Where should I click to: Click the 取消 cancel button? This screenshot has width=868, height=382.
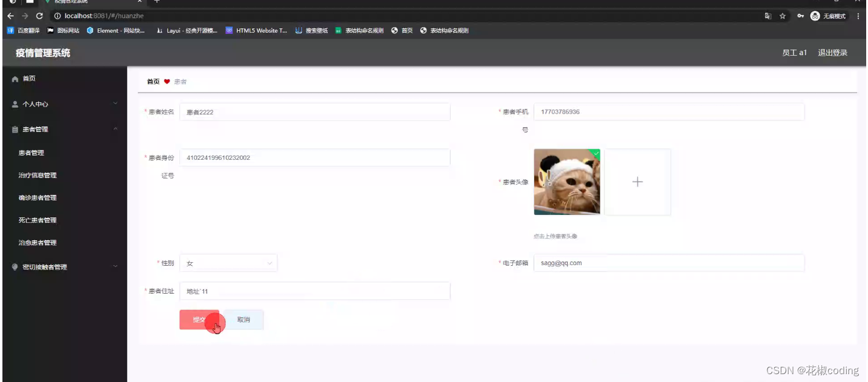coord(244,320)
